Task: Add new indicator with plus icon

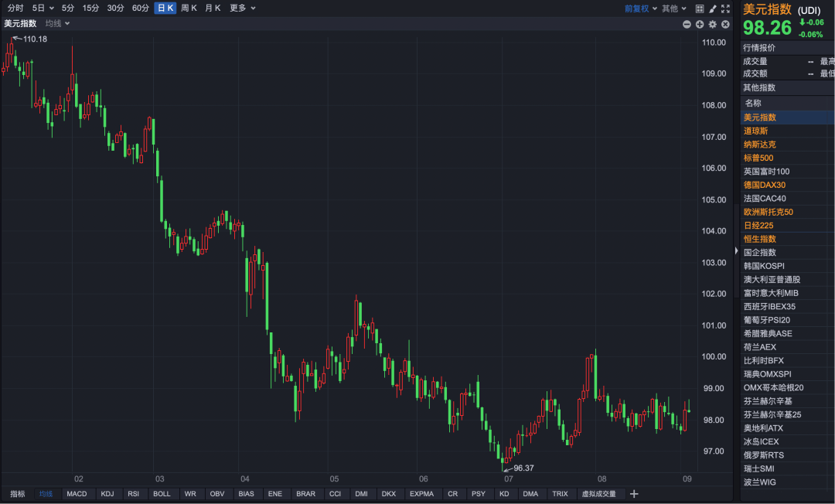Action: pos(634,494)
